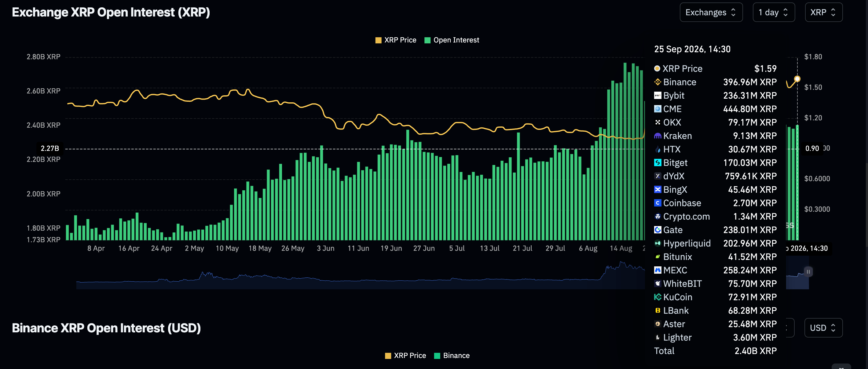Toggle the Binance series in the lower legend
The image size is (868, 369).
tap(452, 356)
